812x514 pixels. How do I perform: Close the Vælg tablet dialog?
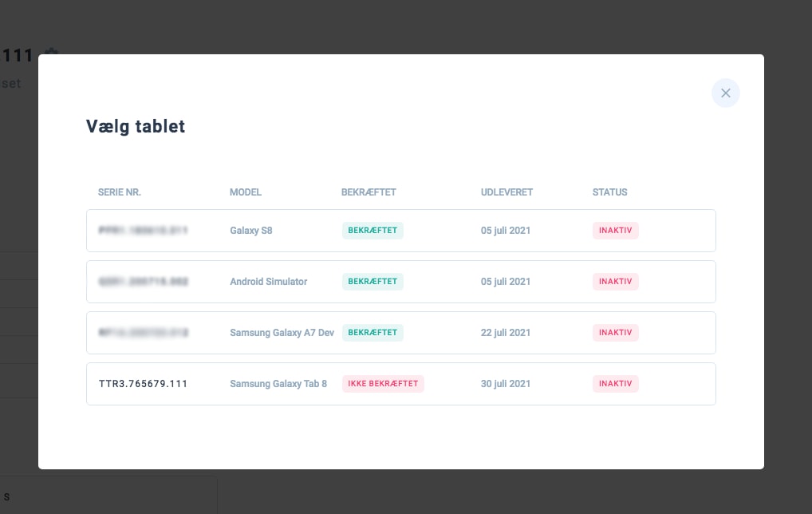[725, 93]
